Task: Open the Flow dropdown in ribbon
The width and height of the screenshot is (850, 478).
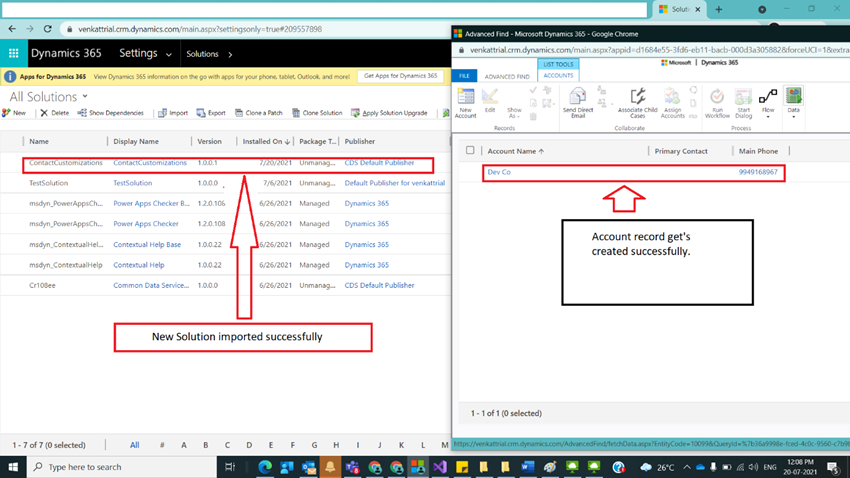Action: [x=768, y=103]
